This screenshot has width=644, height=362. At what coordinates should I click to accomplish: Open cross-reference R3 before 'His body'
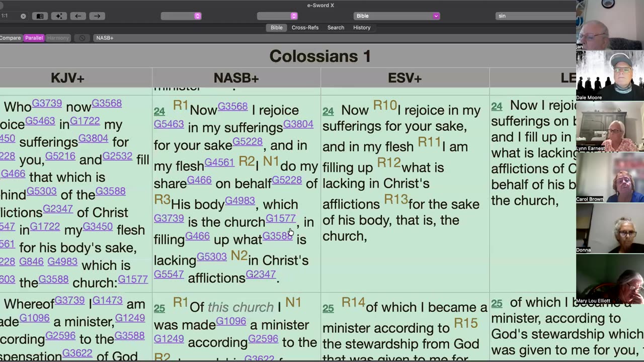(162, 200)
